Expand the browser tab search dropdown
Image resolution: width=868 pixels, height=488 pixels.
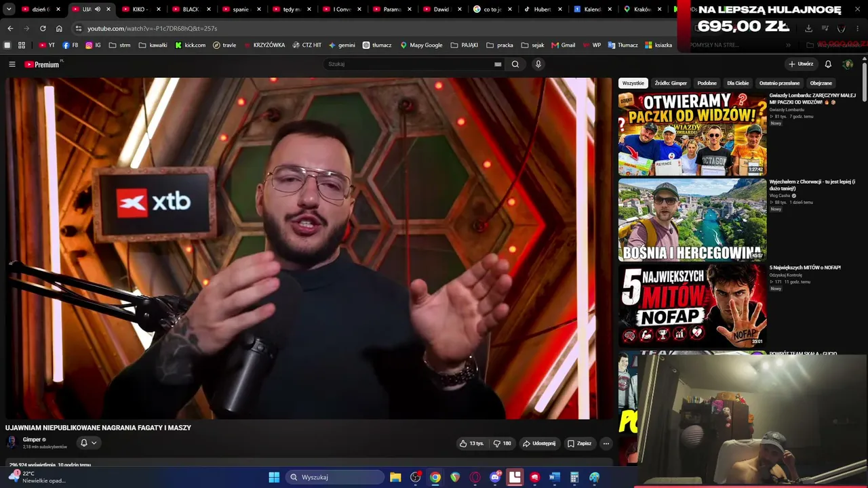(9, 9)
